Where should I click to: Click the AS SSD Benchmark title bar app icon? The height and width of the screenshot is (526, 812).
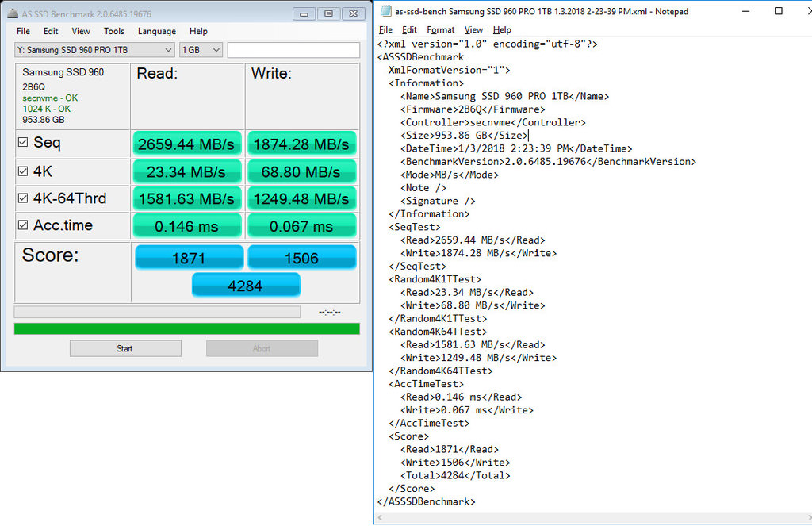[13, 14]
